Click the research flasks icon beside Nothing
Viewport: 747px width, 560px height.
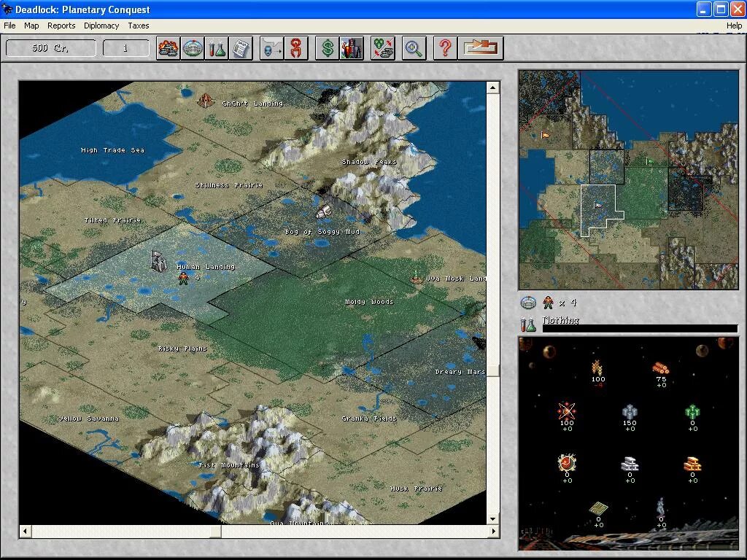(528, 324)
